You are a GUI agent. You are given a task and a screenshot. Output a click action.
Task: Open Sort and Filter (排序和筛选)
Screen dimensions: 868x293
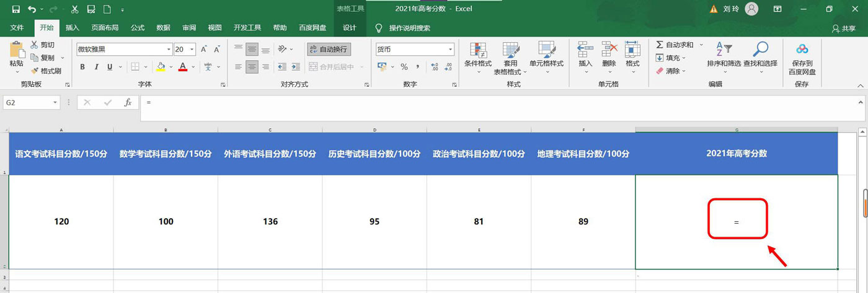(x=724, y=58)
